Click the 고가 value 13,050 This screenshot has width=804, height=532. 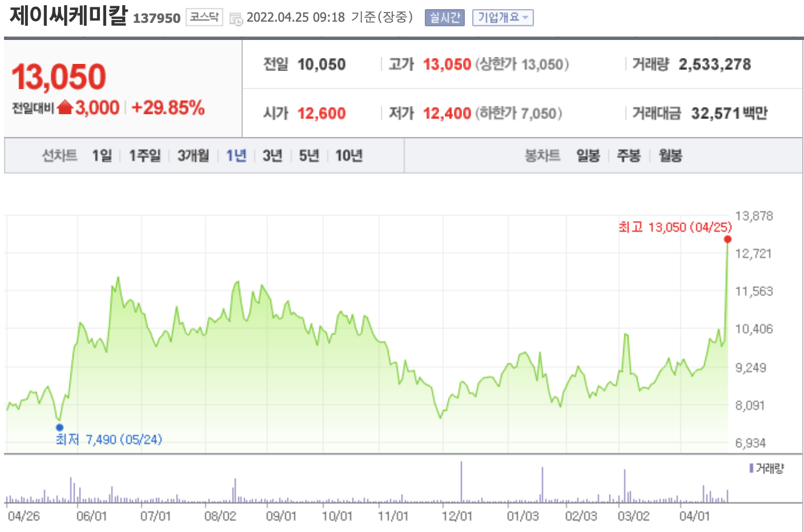click(447, 64)
